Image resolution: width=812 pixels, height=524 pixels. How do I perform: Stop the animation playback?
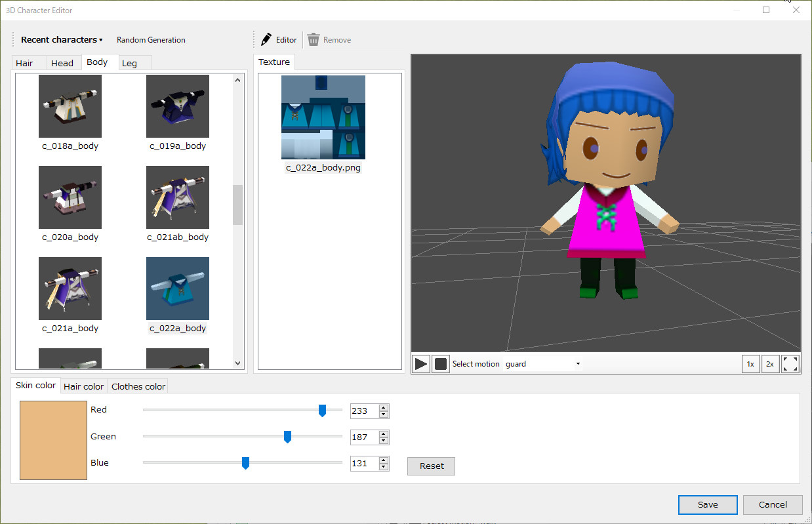440,363
